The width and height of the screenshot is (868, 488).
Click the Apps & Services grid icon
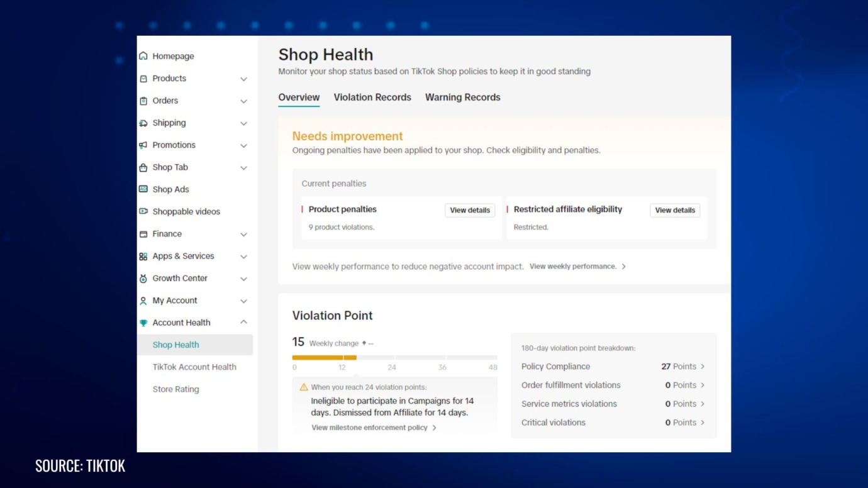(143, 256)
